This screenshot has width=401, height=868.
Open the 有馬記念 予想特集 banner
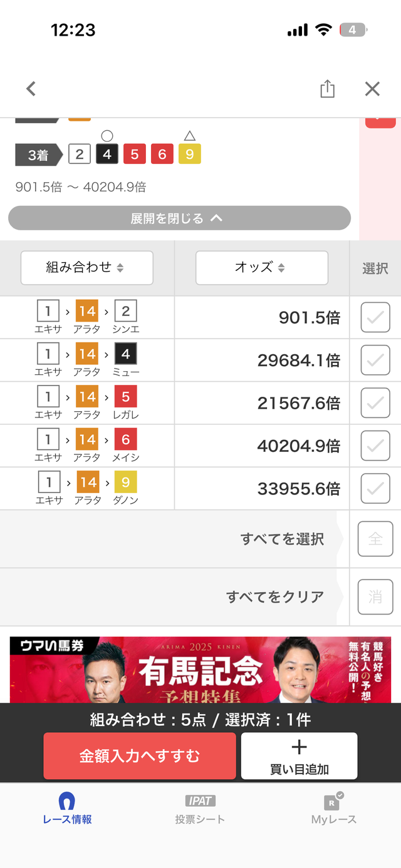coord(199,670)
